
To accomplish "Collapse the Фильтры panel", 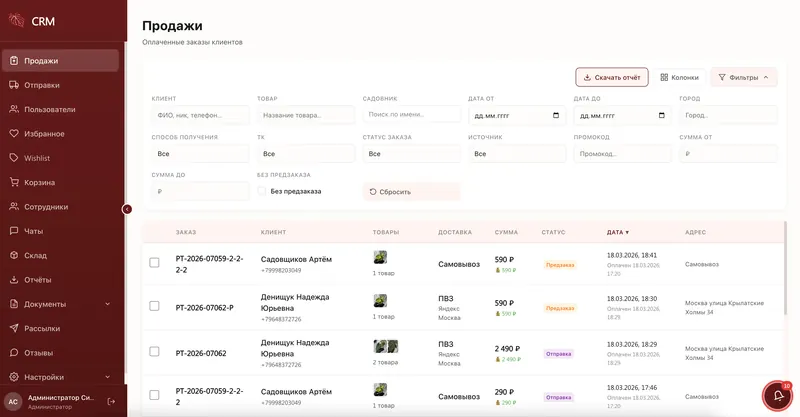I will (x=743, y=78).
